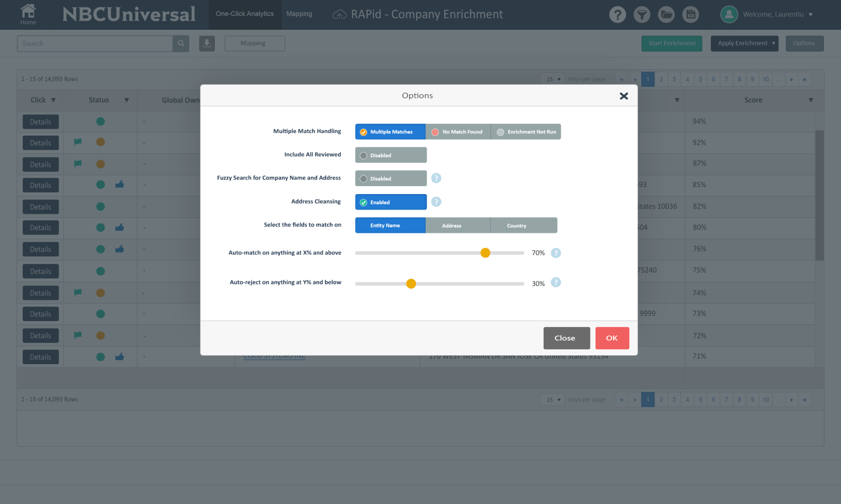Click the flag icon in the 92% row
Screen dimensions: 841x504
[x=78, y=142]
